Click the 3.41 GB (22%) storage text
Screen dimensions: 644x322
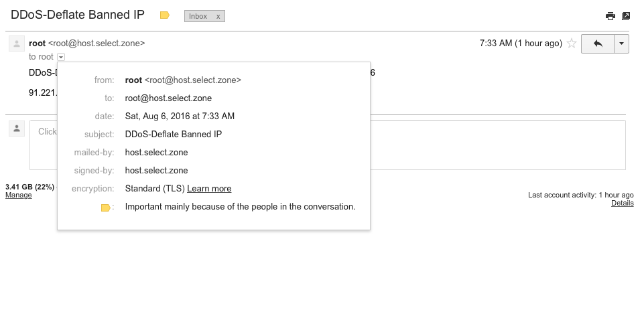tap(29, 187)
